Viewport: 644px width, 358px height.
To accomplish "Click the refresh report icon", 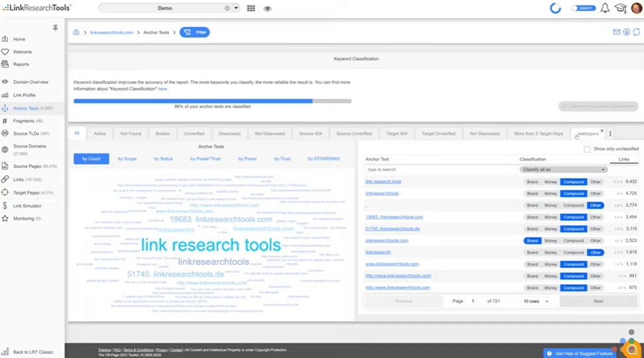I will pos(636,32).
